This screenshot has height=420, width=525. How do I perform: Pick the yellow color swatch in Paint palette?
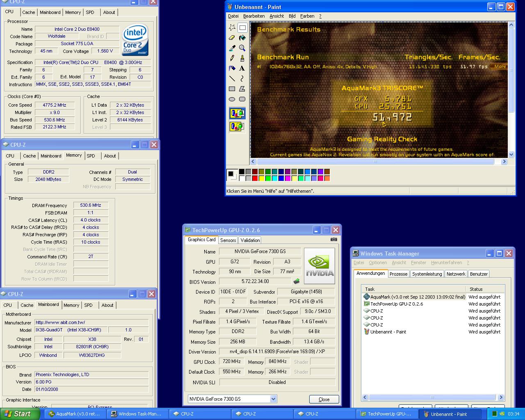[x=262, y=178]
